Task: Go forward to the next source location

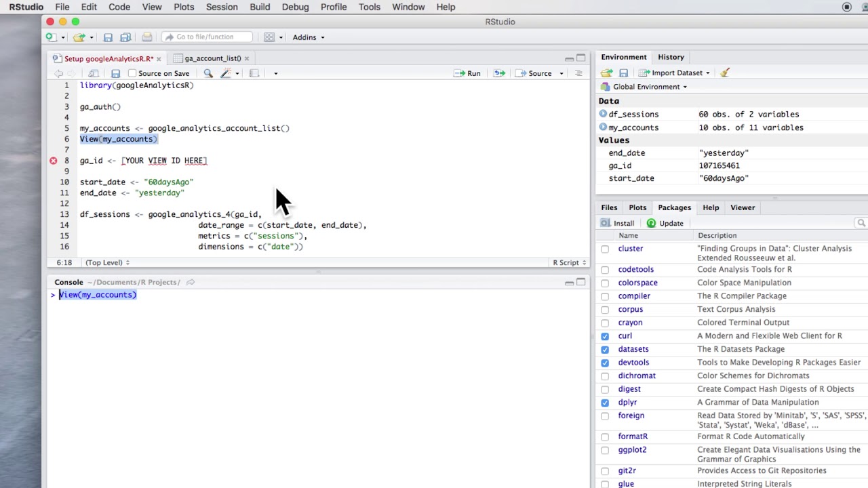Action: pos(72,73)
